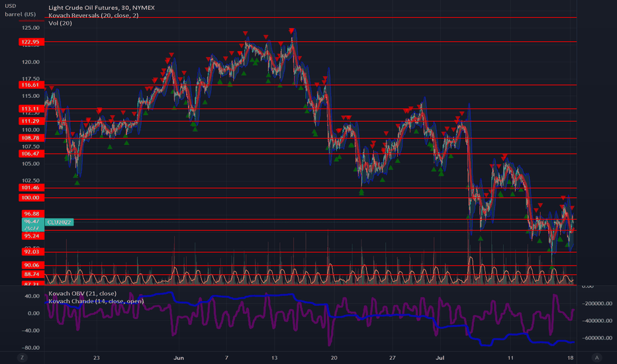Image resolution: width=617 pixels, height=364 pixels.
Task: Click the -200000.00 OBV scale value
Action: (x=596, y=303)
